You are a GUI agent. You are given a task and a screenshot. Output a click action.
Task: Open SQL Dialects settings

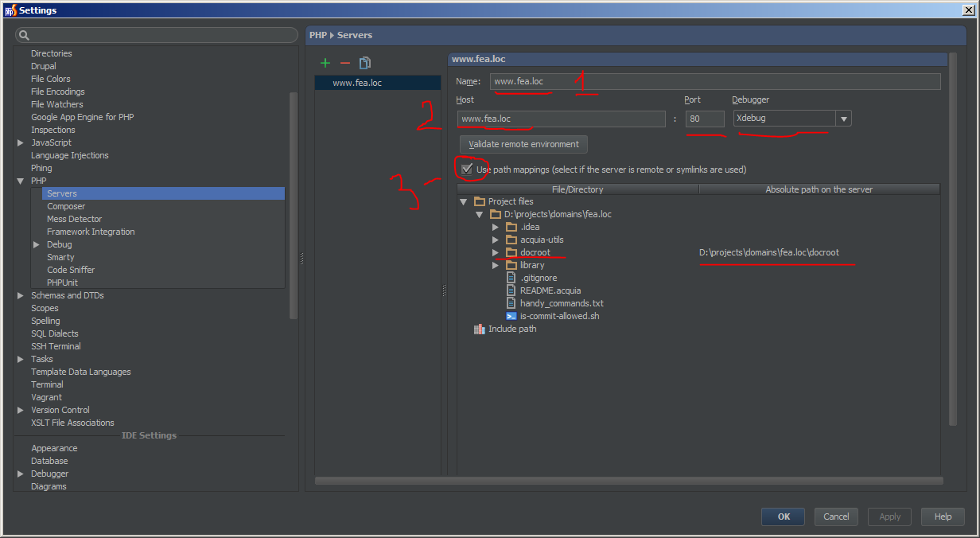point(54,333)
